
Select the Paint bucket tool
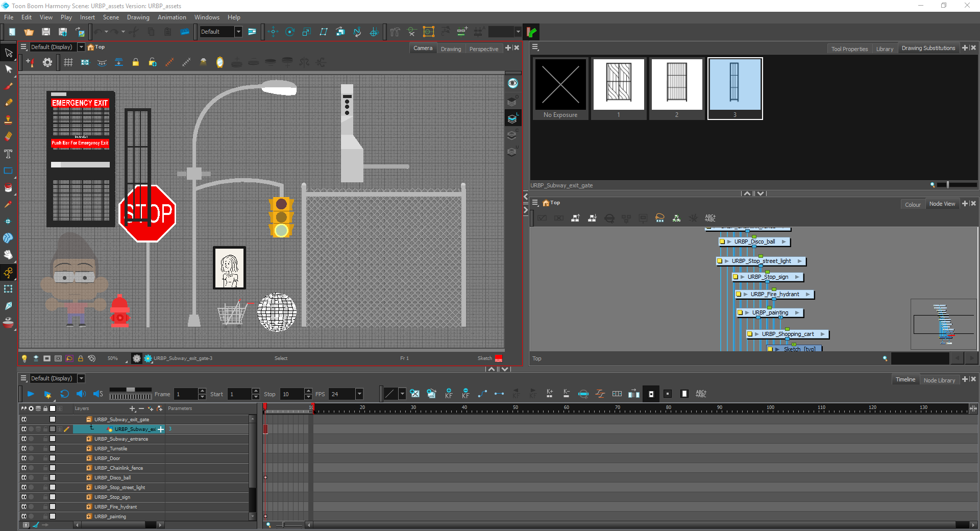tap(8, 188)
